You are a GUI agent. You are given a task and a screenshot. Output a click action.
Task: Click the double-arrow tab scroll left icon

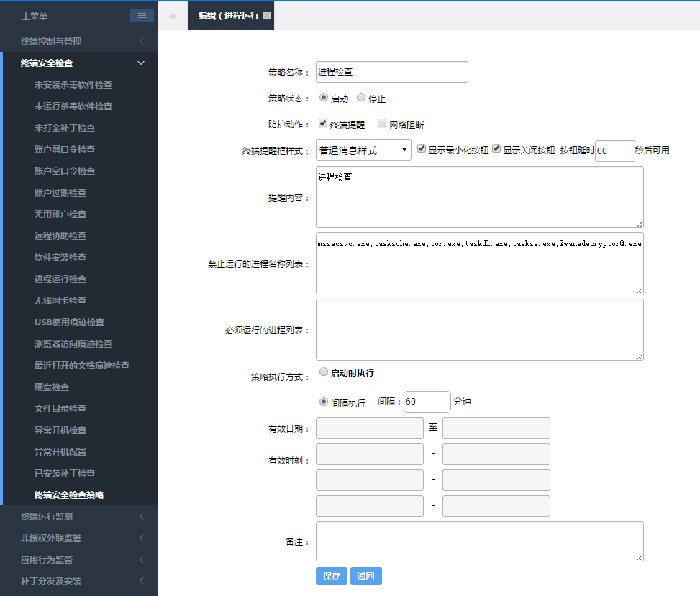[173, 16]
